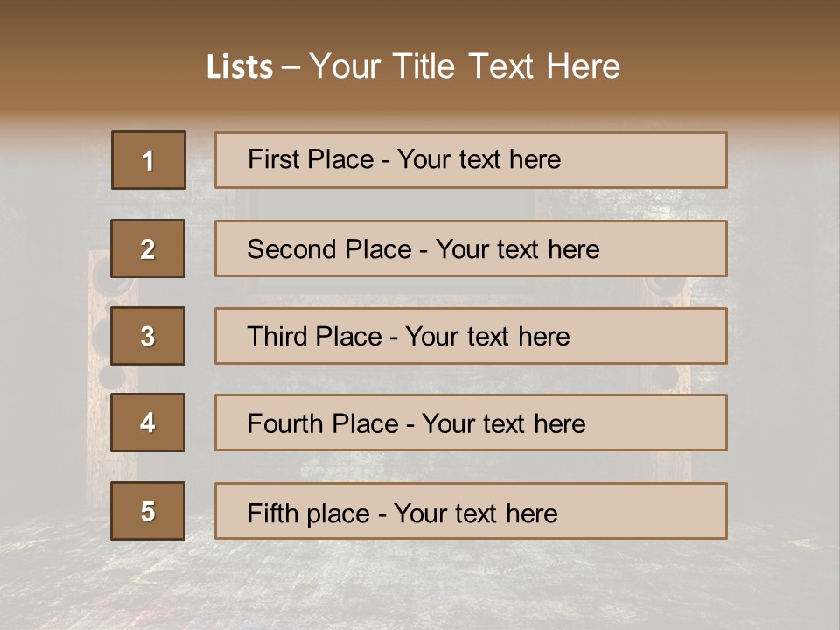Click the slide title text
Screen dimensions: 840x630
pos(413,66)
